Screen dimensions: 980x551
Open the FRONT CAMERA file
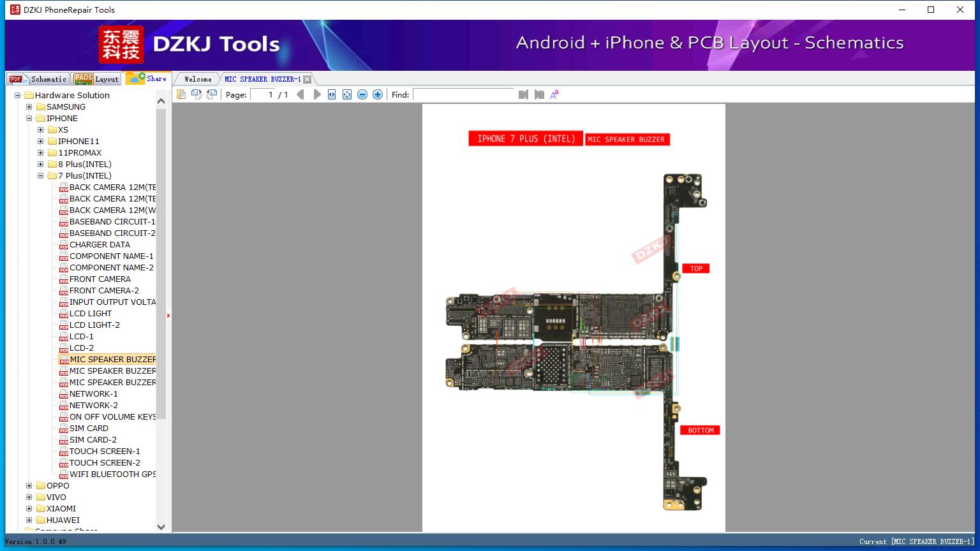tap(100, 279)
